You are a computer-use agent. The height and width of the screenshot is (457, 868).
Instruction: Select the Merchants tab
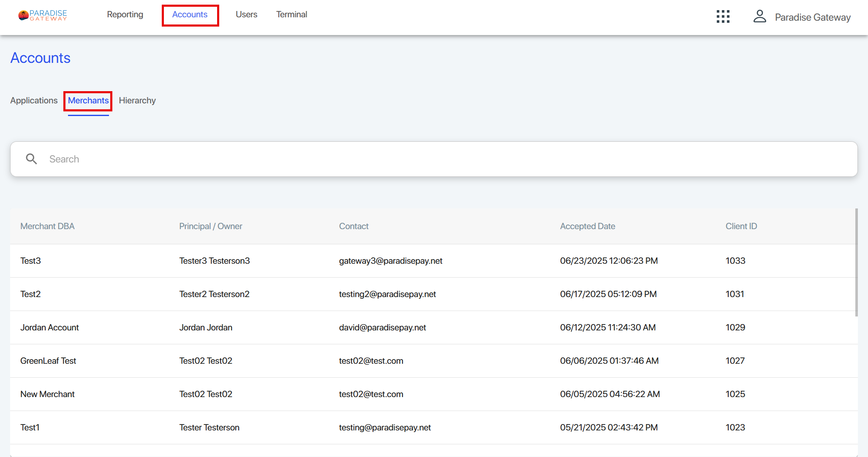point(88,100)
